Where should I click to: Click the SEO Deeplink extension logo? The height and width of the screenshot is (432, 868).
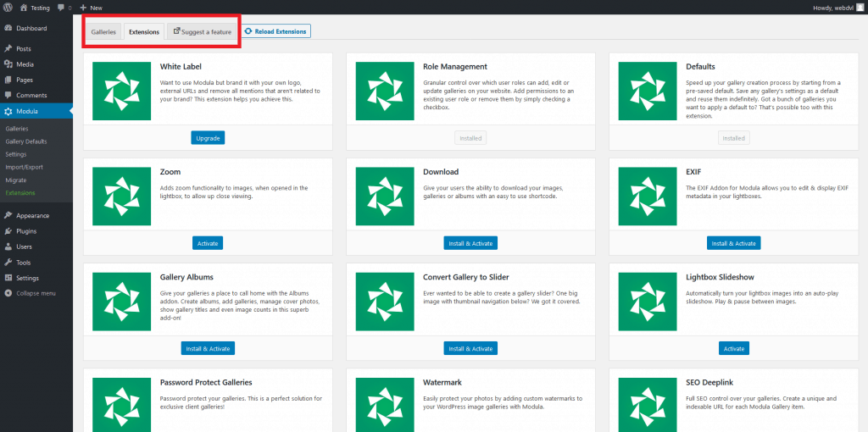click(x=648, y=405)
